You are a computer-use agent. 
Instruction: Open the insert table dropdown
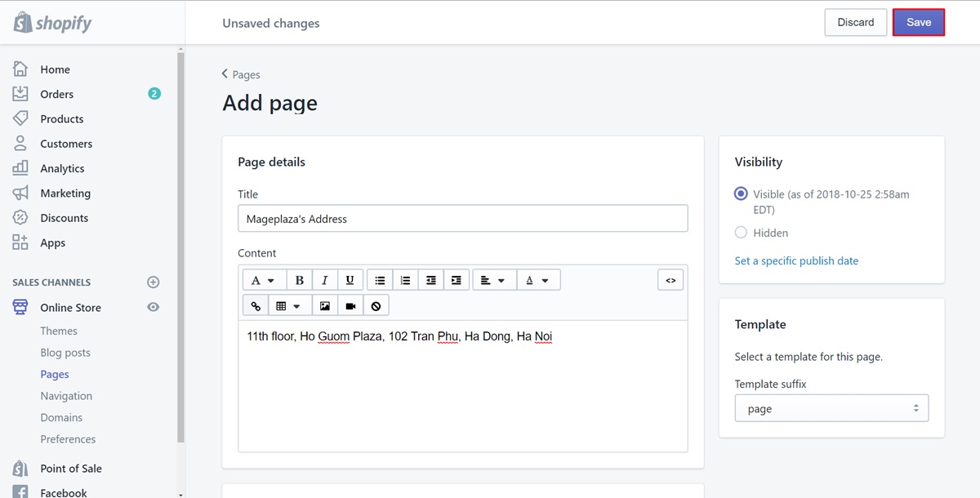point(290,305)
